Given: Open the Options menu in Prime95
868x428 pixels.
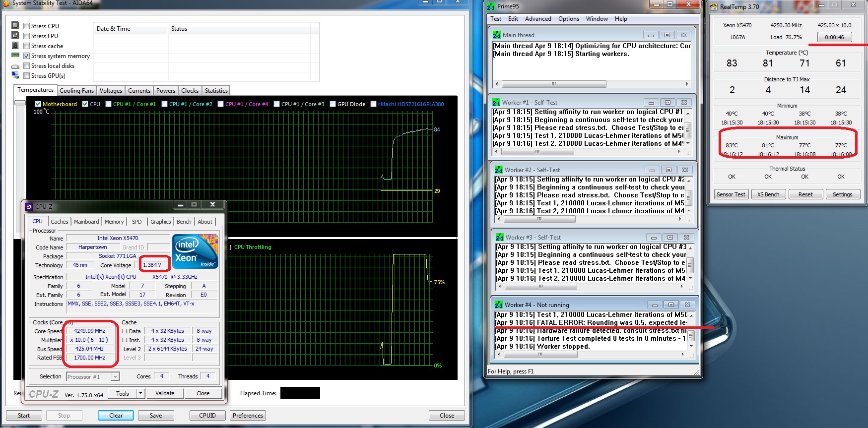Looking at the screenshot, I should click(569, 19).
